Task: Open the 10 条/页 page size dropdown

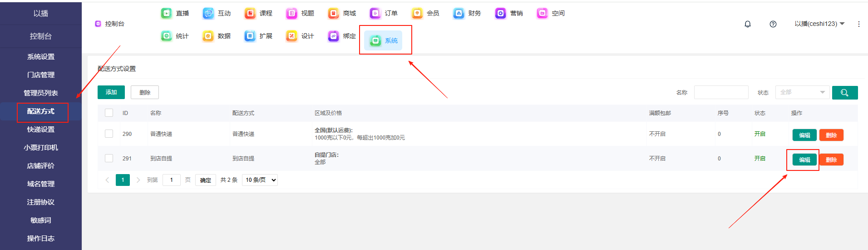Action: pyautogui.click(x=260, y=180)
